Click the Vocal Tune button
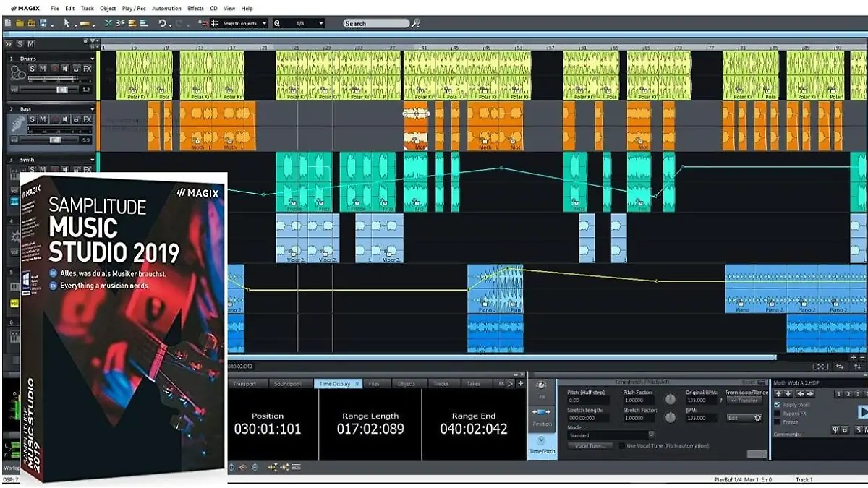The height and width of the screenshot is (488, 868). (x=589, y=446)
